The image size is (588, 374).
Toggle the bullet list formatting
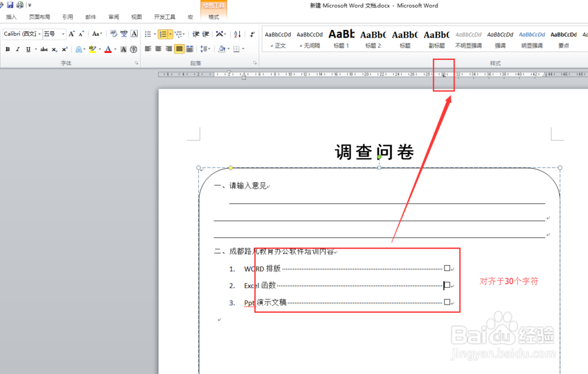[149, 34]
